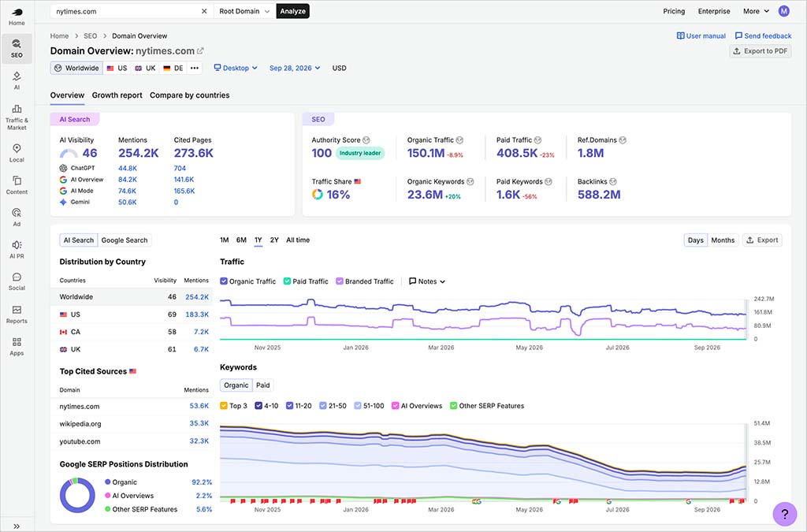Open Traffic & Market in the sidebar
This screenshot has width=807, height=532.
click(x=17, y=117)
